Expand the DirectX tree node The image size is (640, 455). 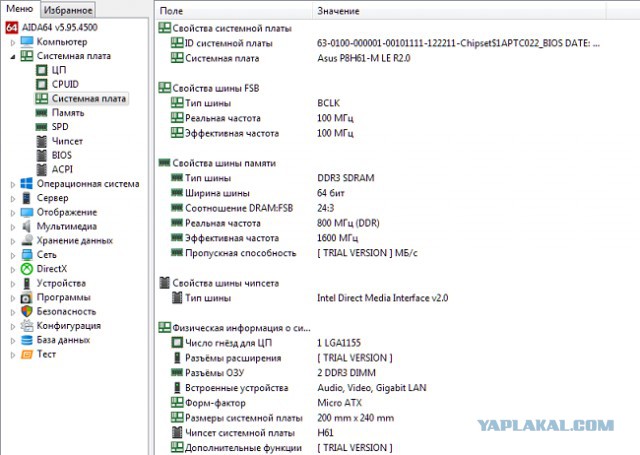(13, 270)
